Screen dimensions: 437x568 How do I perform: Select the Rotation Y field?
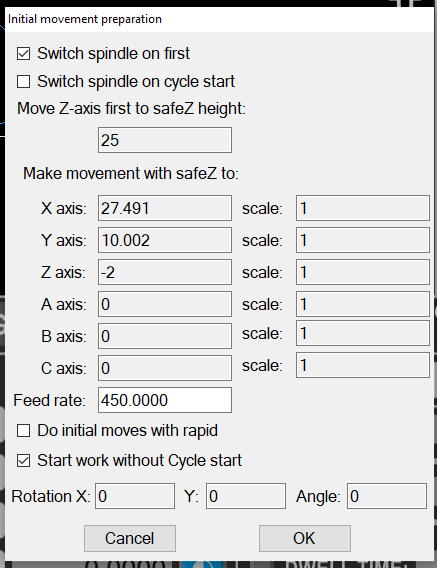click(246, 496)
